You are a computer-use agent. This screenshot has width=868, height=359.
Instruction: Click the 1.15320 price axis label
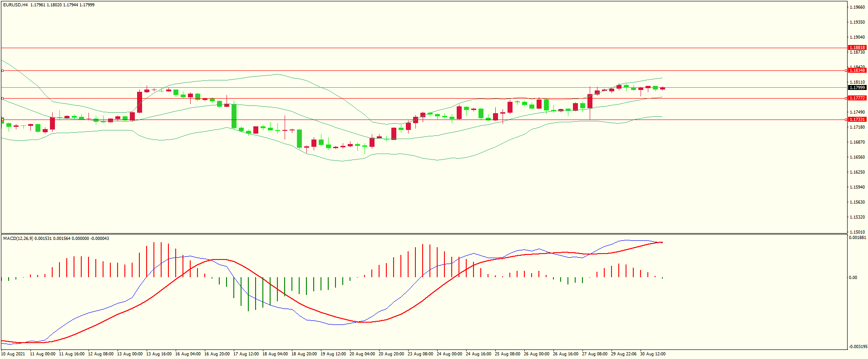[x=857, y=217]
